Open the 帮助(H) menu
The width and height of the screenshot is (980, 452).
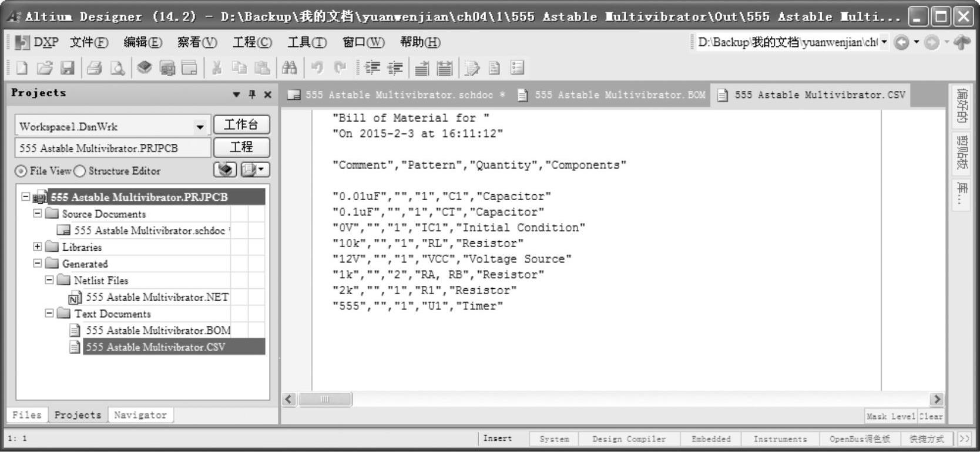pos(420,42)
